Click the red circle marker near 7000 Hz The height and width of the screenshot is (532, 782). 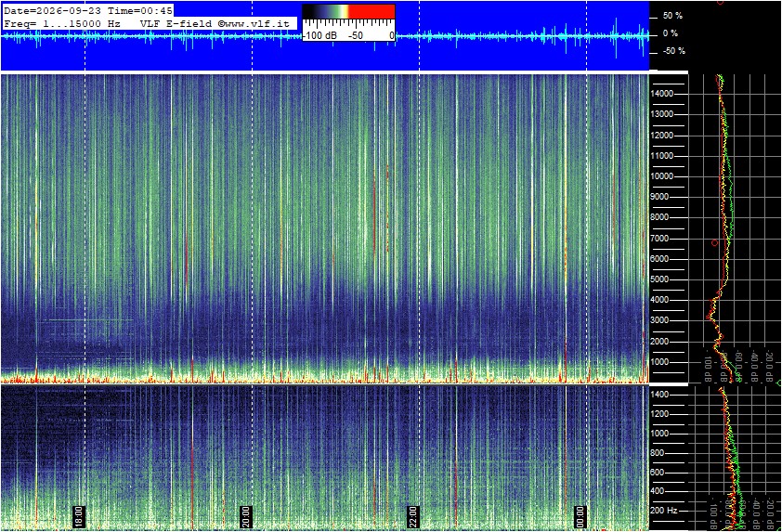click(x=715, y=243)
